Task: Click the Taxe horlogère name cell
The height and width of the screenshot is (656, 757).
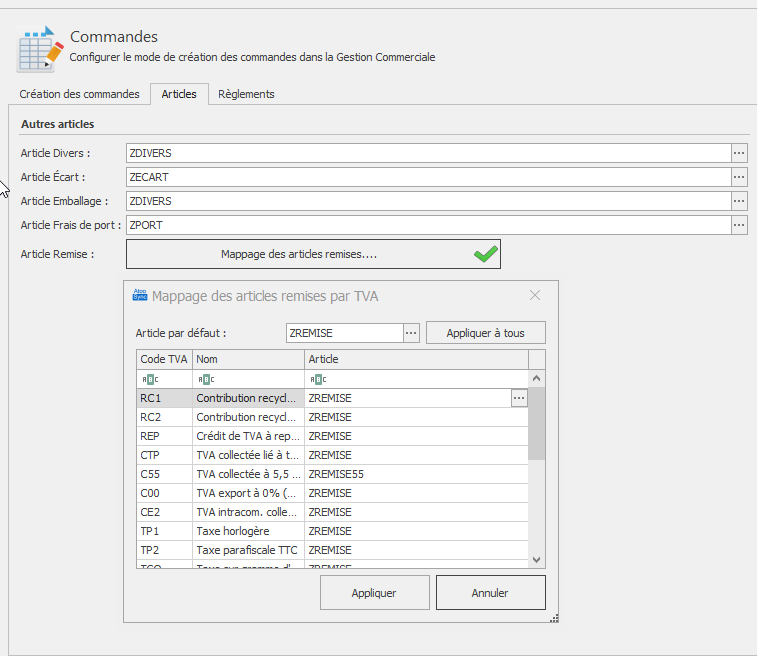Action: pyautogui.click(x=248, y=531)
